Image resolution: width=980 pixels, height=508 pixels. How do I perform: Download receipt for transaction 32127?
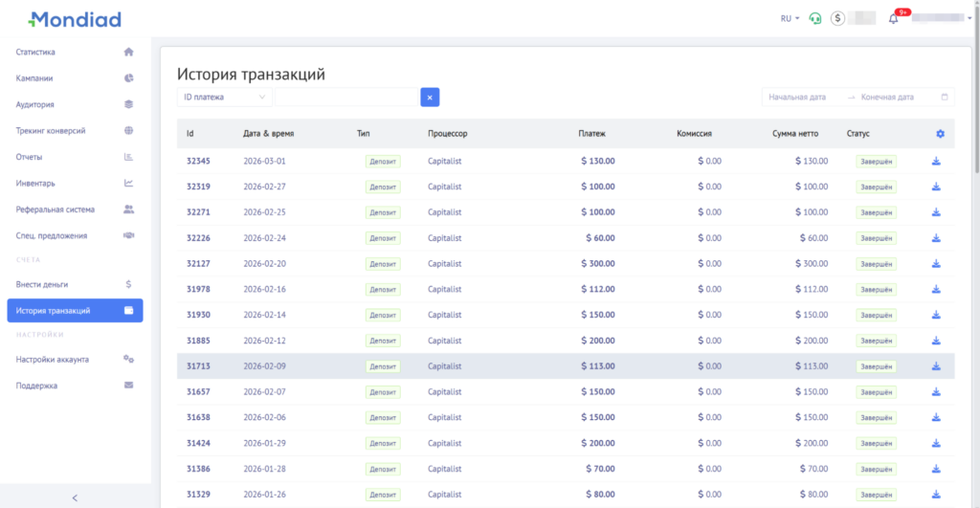[936, 264]
